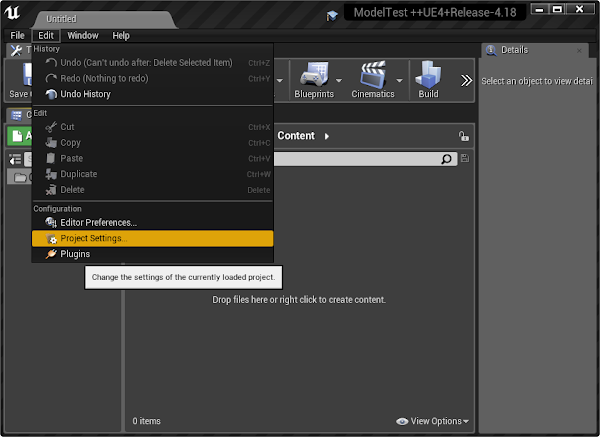The height and width of the screenshot is (437, 600).
Task: Click the green Add New button
Action: (20, 136)
